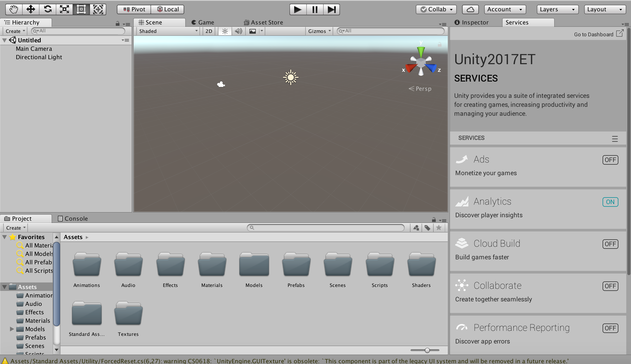Open the Services list hamburger menu
This screenshot has height=364, width=631.
[x=615, y=139]
